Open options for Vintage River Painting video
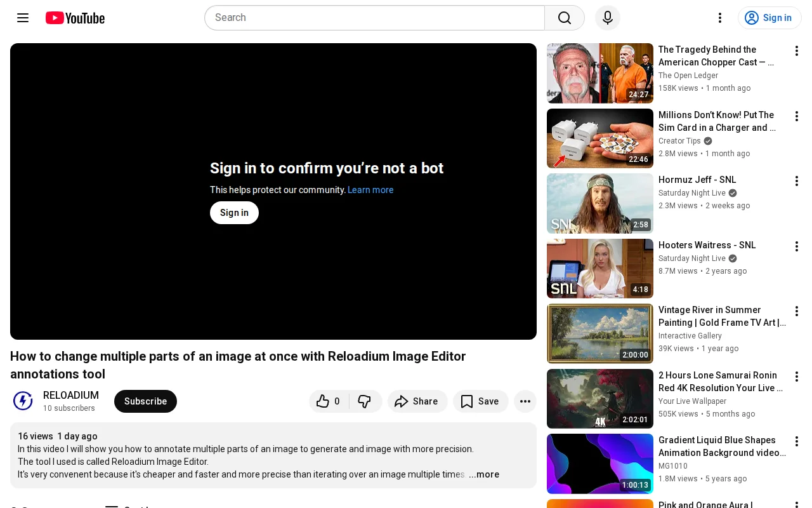 coord(797,311)
